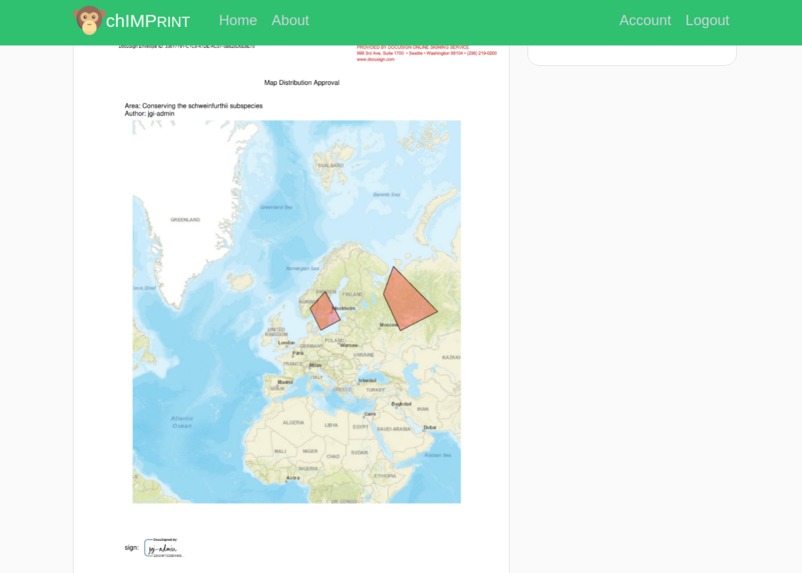Click the 'Area: Conserving the schweinfurthii subspecies' line
The image size is (802, 573).
coord(193,105)
